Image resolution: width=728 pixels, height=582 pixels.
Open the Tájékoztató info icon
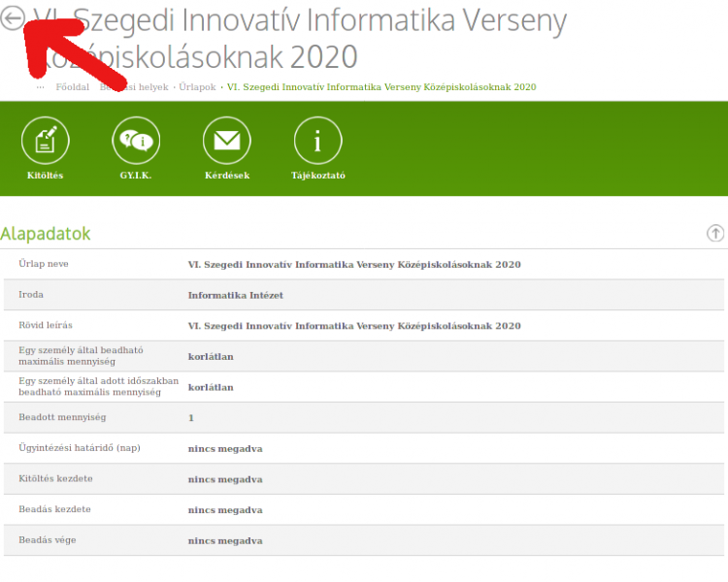[317, 142]
